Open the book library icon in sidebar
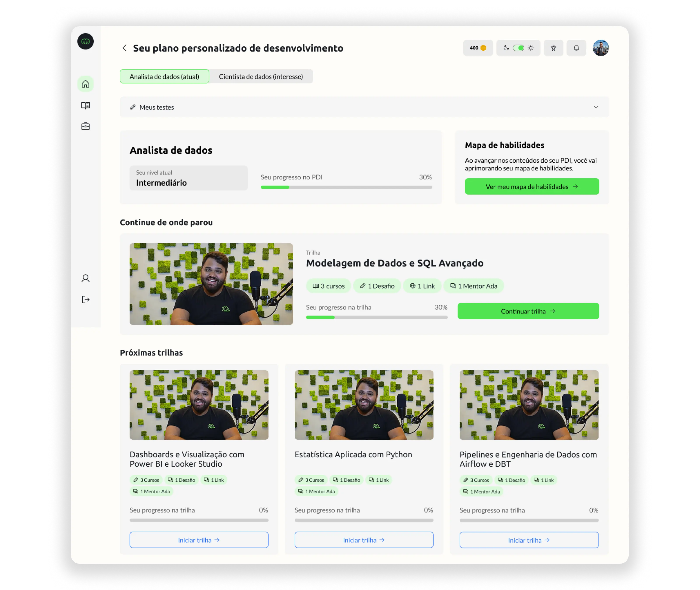This screenshot has height=590, width=700. pyautogui.click(x=86, y=105)
